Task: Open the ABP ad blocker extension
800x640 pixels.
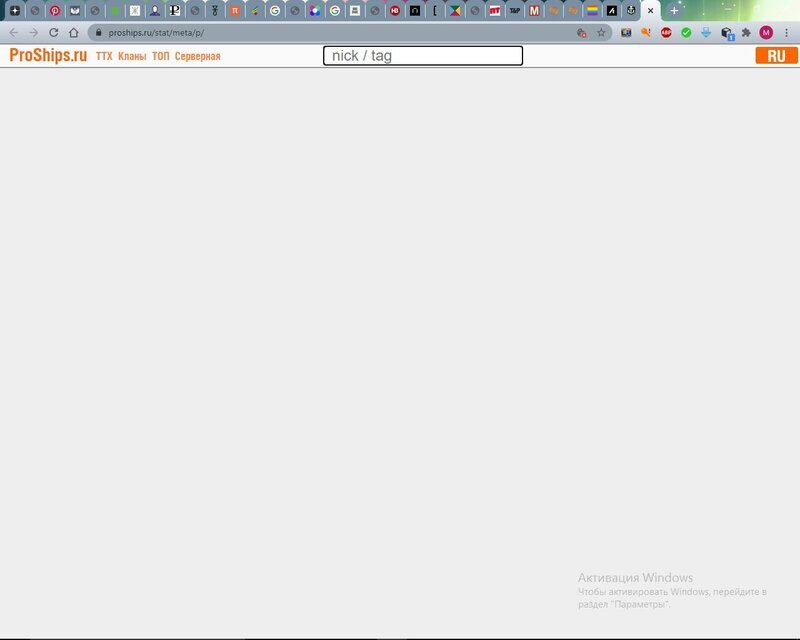Action: click(x=666, y=32)
